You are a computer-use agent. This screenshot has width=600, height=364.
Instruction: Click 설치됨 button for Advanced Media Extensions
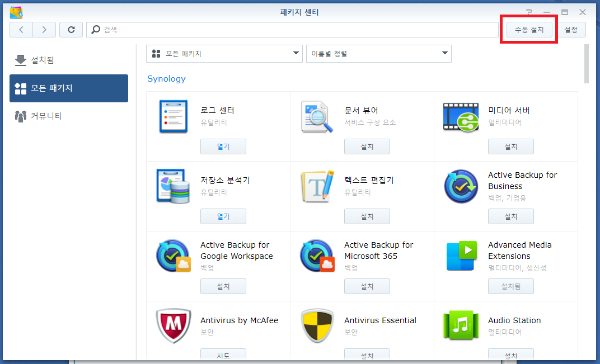click(511, 286)
